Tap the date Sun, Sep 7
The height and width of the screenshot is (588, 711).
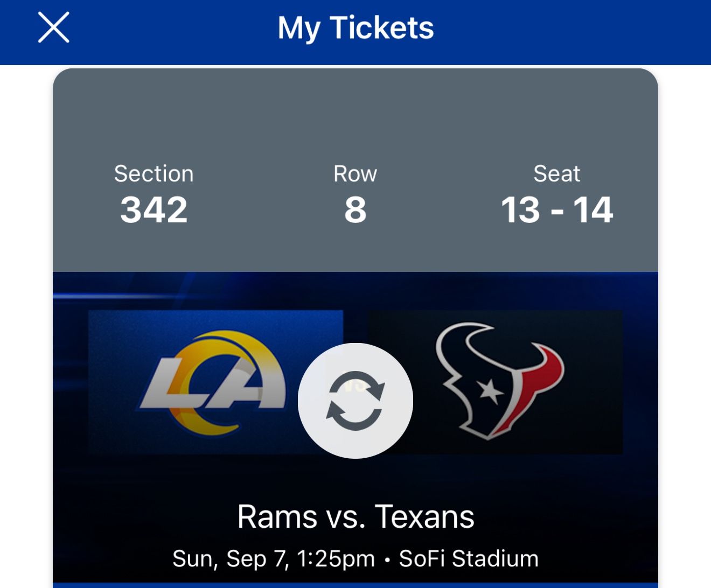(230, 559)
